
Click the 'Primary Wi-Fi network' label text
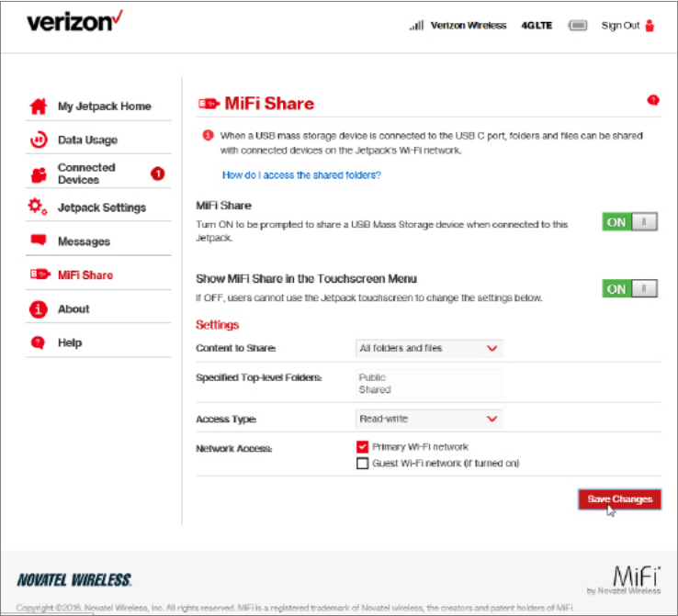(x=420, y=447)
